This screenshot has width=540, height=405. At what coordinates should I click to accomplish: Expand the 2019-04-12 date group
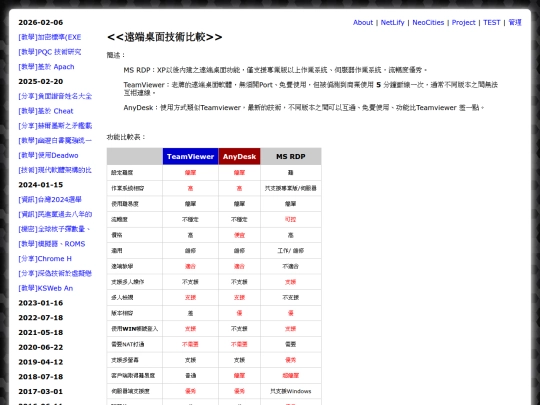[x=41, y=362]
